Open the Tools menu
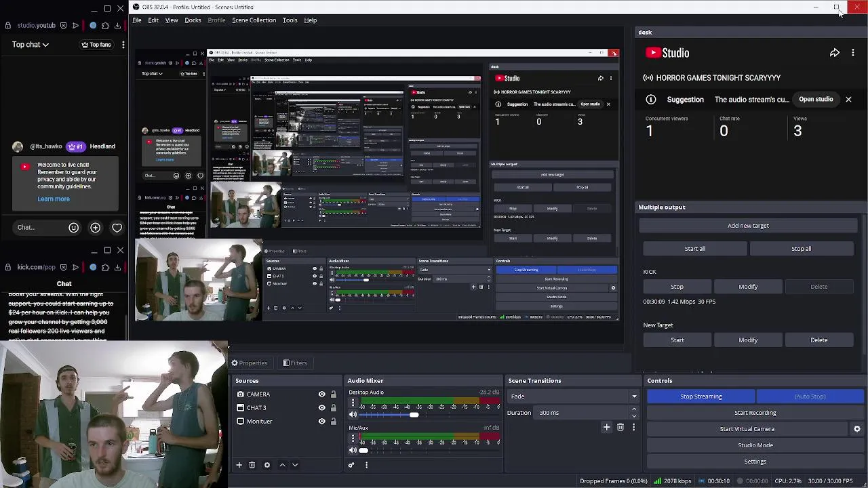The image size is (868, 488). click(x=290, y=20)
